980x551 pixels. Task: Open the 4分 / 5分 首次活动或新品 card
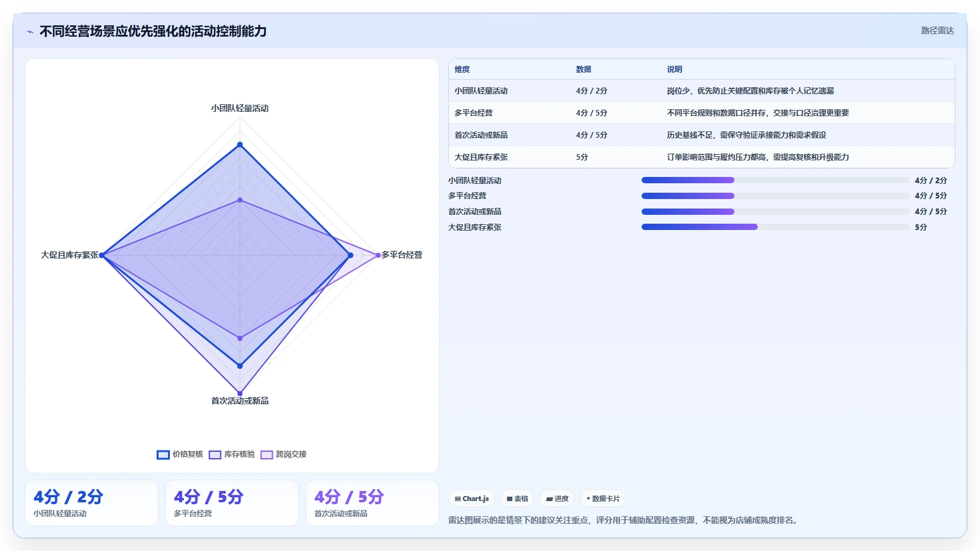click(x=373, y=503)
